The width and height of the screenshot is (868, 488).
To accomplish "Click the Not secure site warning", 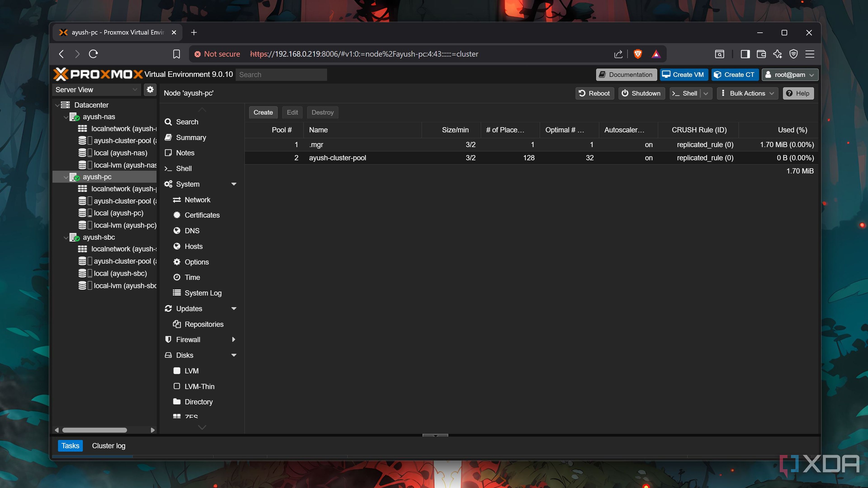I will click(217, 54).
